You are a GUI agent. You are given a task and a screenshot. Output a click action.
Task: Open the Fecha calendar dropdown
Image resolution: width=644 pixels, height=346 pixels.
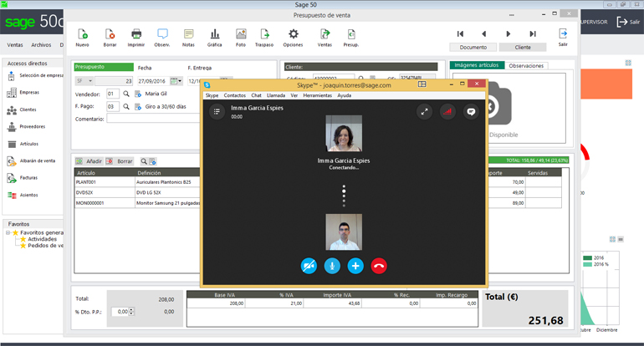pos(176,81)
